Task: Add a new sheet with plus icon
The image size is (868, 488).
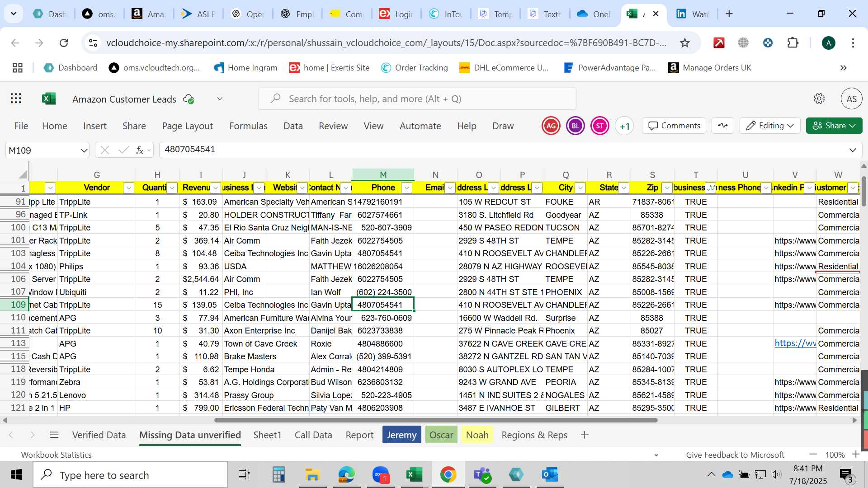Action: [x=585, y=435]
